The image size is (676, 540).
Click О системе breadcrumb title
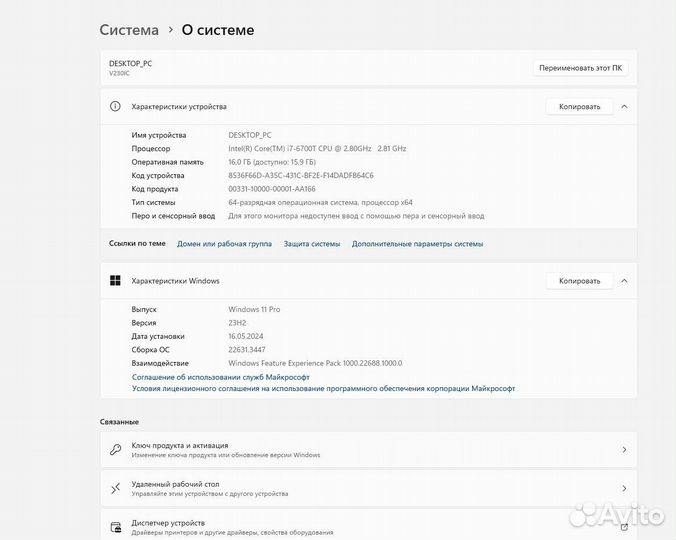click(x=218, y=30)
